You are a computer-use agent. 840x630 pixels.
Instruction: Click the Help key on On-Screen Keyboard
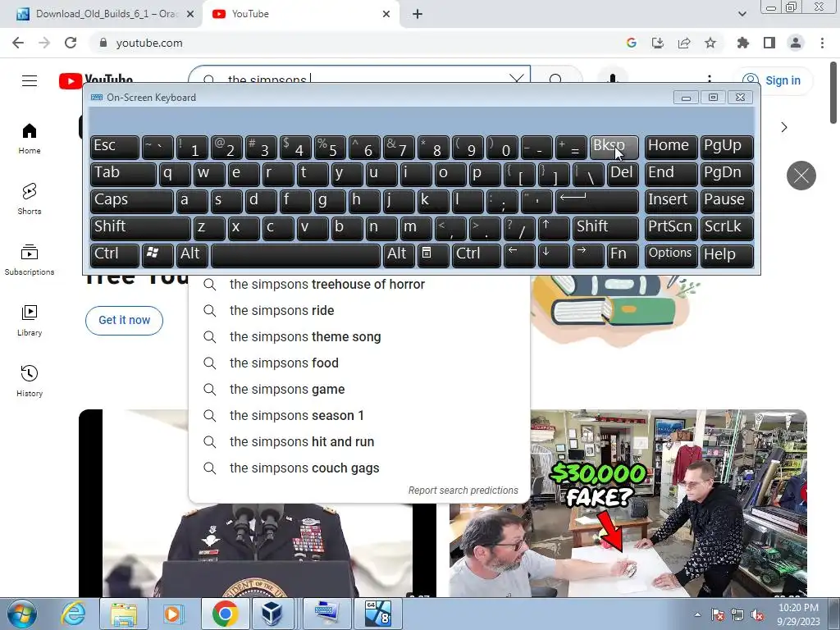(727, 255)
